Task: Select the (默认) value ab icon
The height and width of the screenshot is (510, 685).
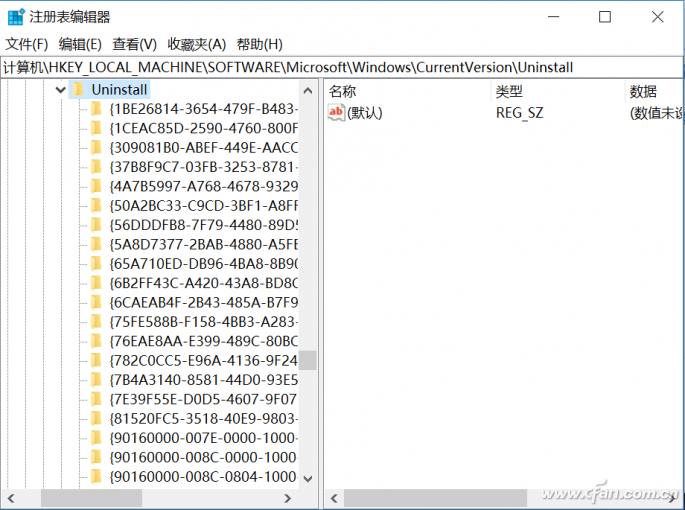Action: (336, 112)
